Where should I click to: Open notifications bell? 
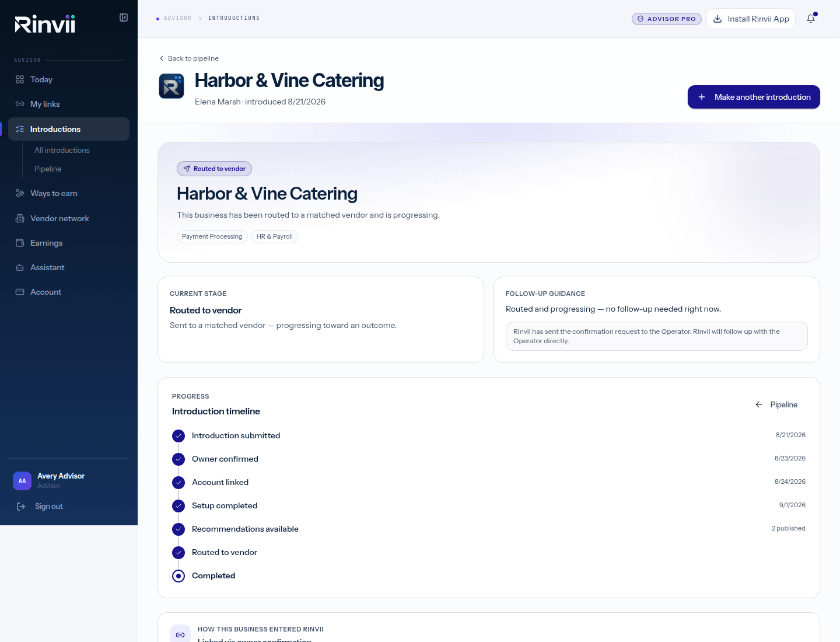point(811,19)
